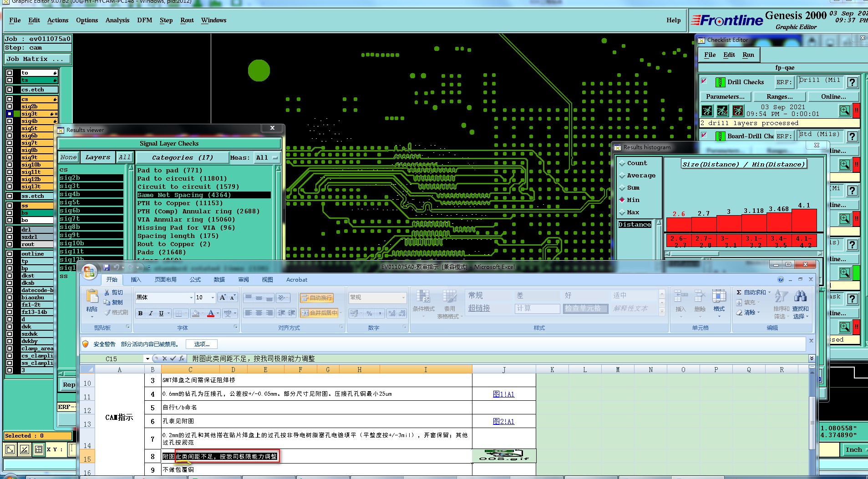Select the Sum radio option in histogram
This screenshot has height=479, width=868.
pos(622,188)
